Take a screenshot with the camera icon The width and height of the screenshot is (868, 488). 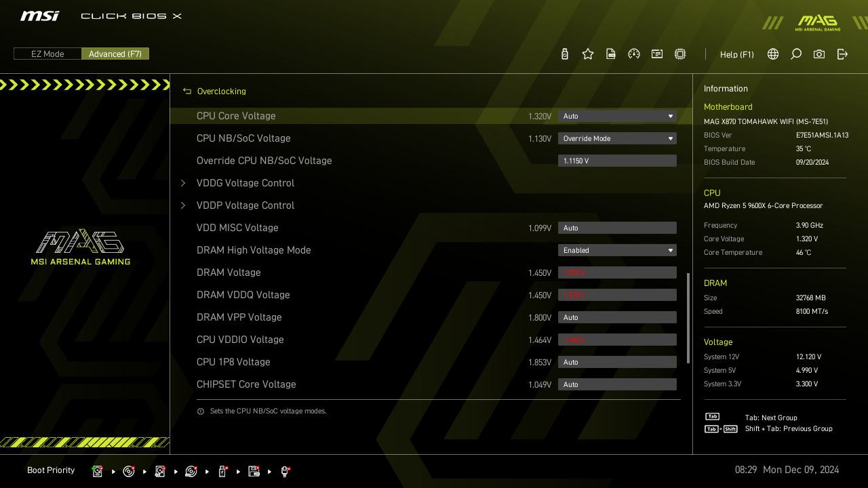point(819,54)
